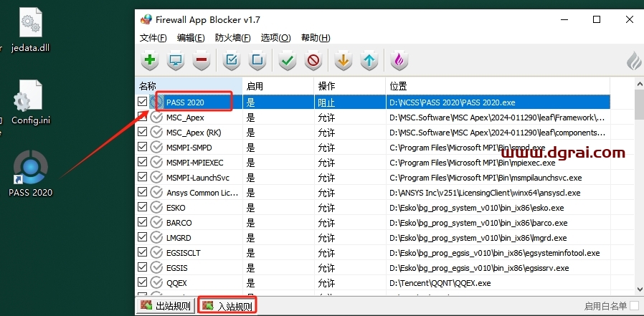
Task: Click the green checkmark Allow toolbar icon
Action: 288,61
